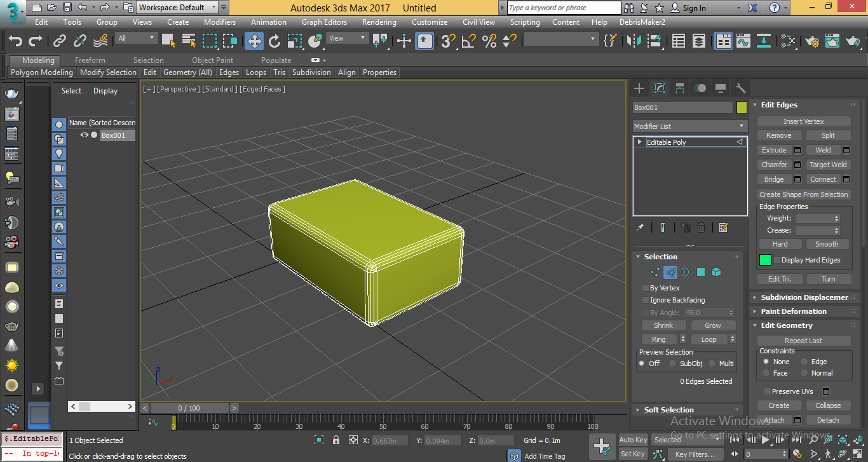Click the large Set Keys plus button

602,447
